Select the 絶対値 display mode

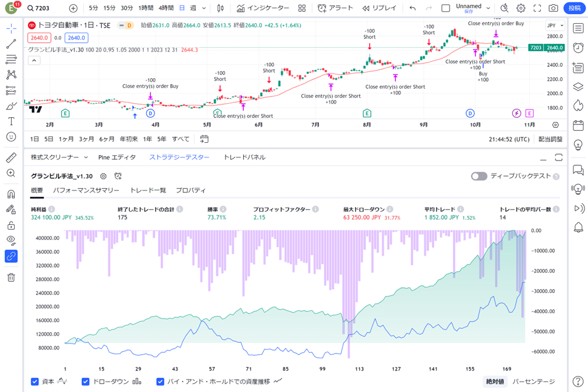[x=495, y=381]
